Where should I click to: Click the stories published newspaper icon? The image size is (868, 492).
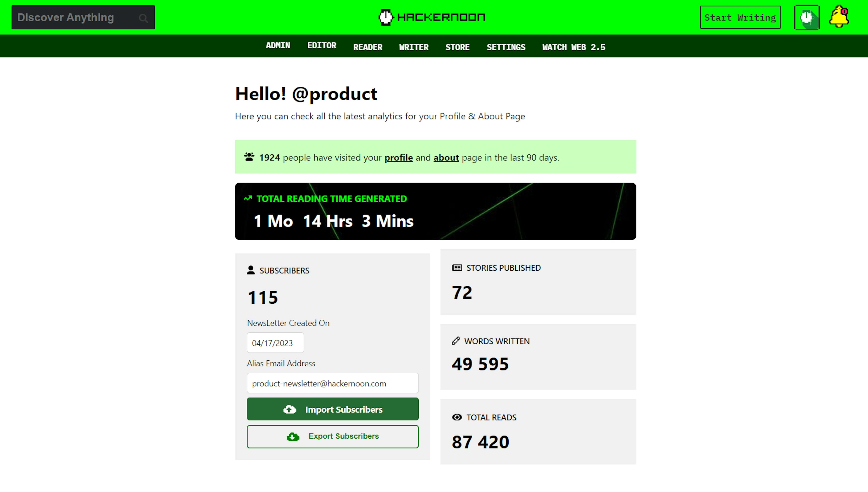click(457, 268)
